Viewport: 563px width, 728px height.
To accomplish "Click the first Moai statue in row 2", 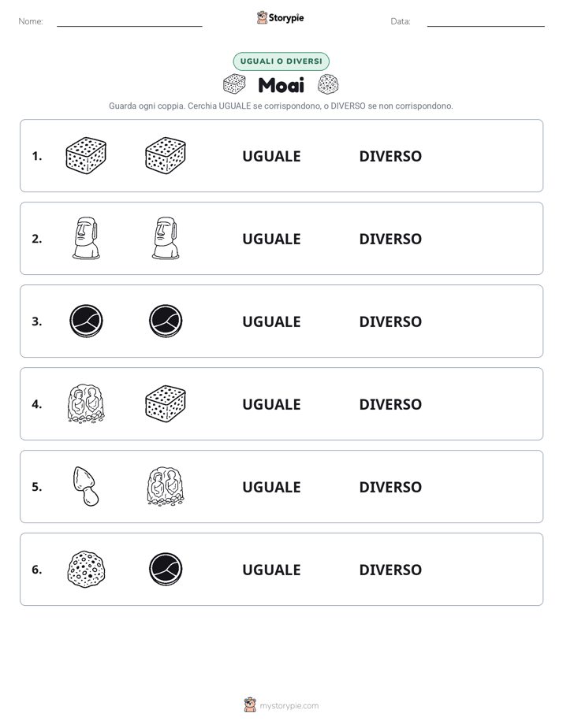I will click(x=86, y=238).
